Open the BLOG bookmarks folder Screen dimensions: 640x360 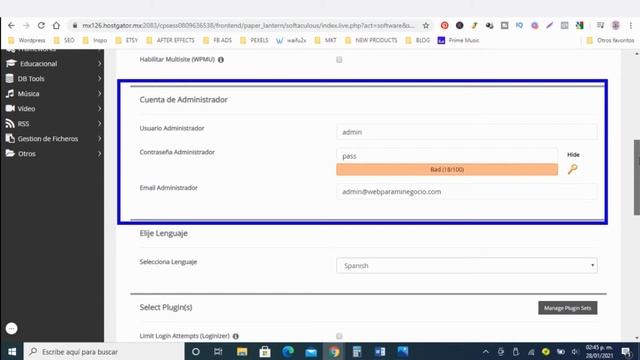click(418, 40)
